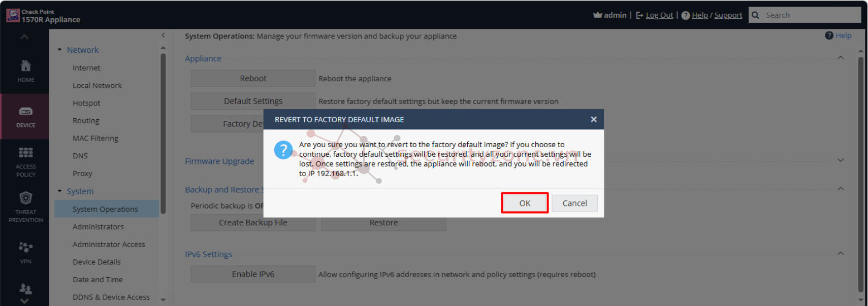Click the search magnifier icon

755,15
